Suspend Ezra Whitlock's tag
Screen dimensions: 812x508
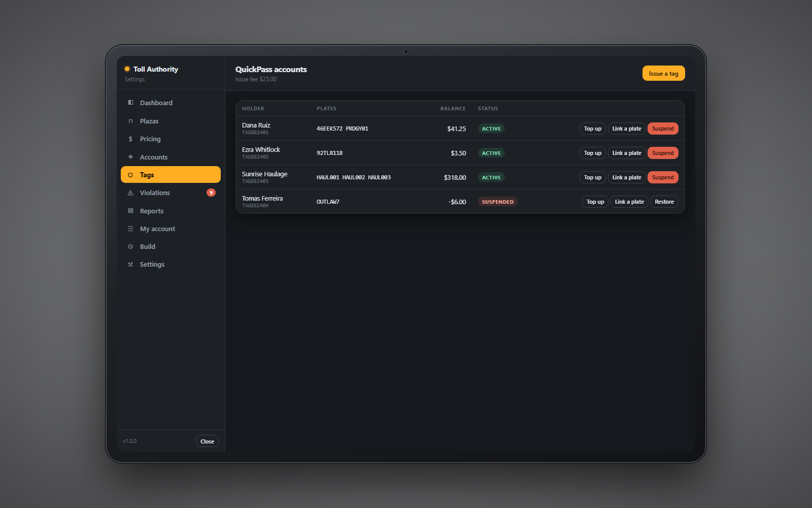point(663,153)
